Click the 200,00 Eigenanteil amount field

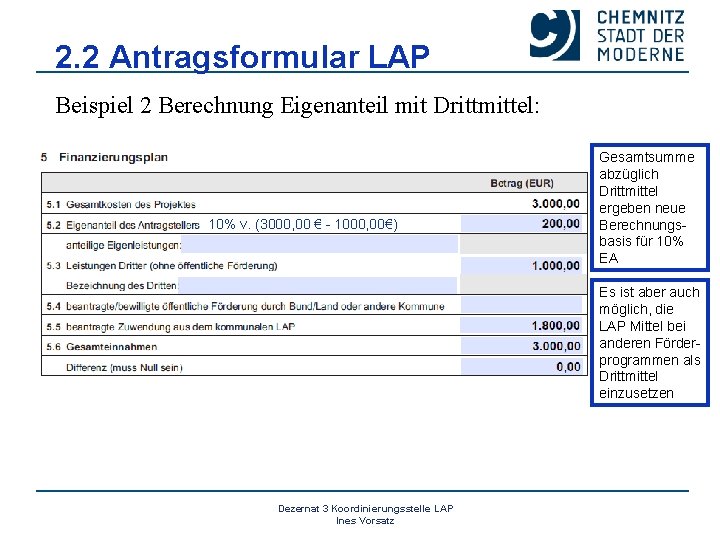pos(522,224)
